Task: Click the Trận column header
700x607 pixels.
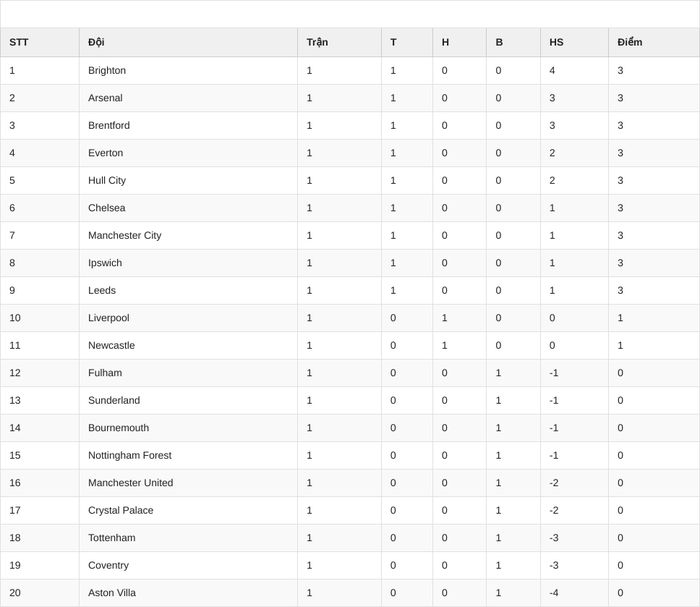Action: (x=317, y=42)
